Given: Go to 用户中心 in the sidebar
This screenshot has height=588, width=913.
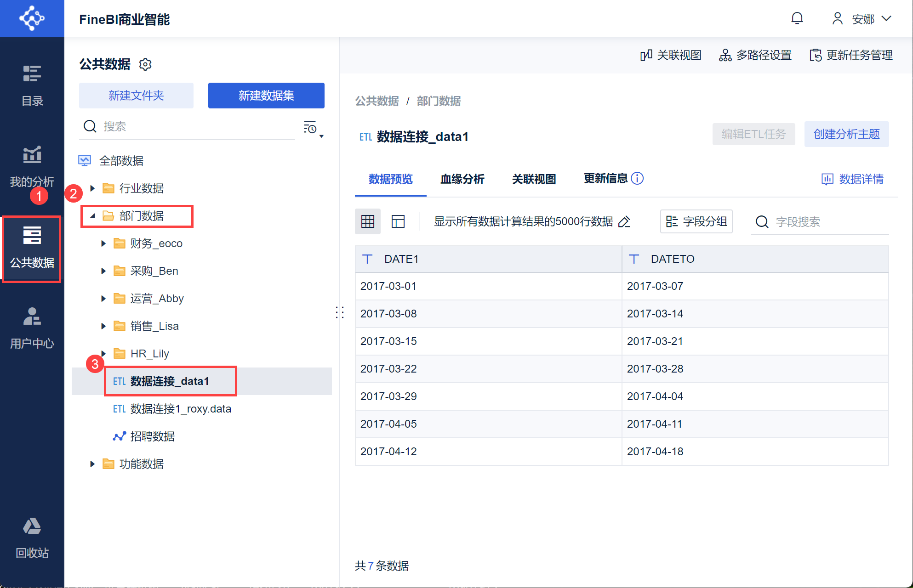Looking at the screenshot, I should pos(32,328).
